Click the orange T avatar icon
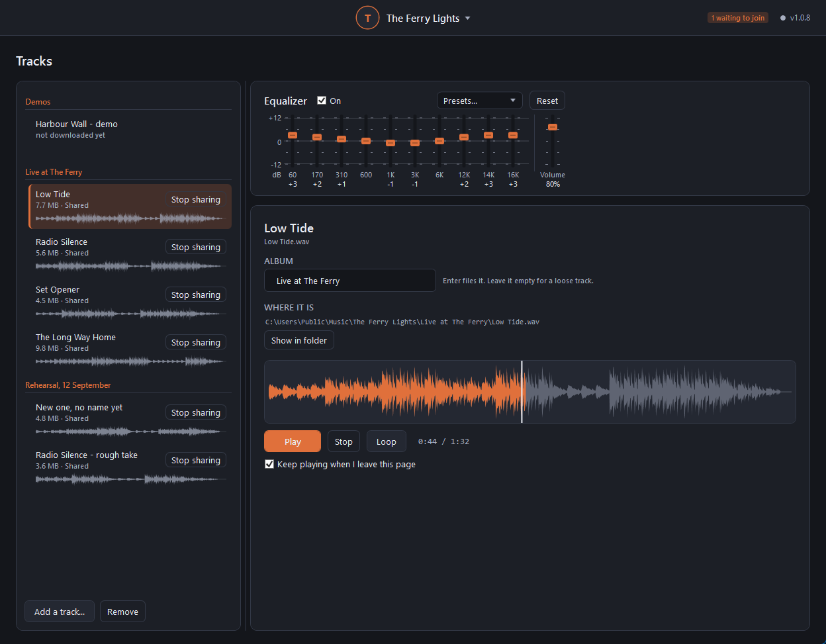The image size is (826, 644). point(367,18)
